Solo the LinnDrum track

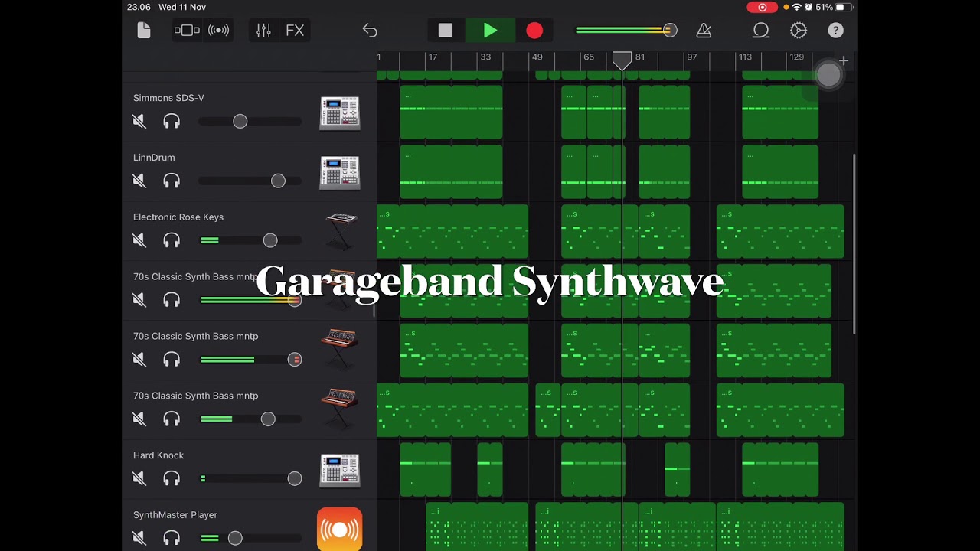pyautogui.click(x=171, y=181)
